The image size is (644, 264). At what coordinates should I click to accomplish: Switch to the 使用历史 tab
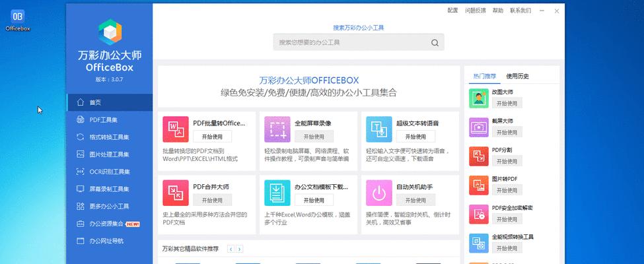[x=517, y=76]
